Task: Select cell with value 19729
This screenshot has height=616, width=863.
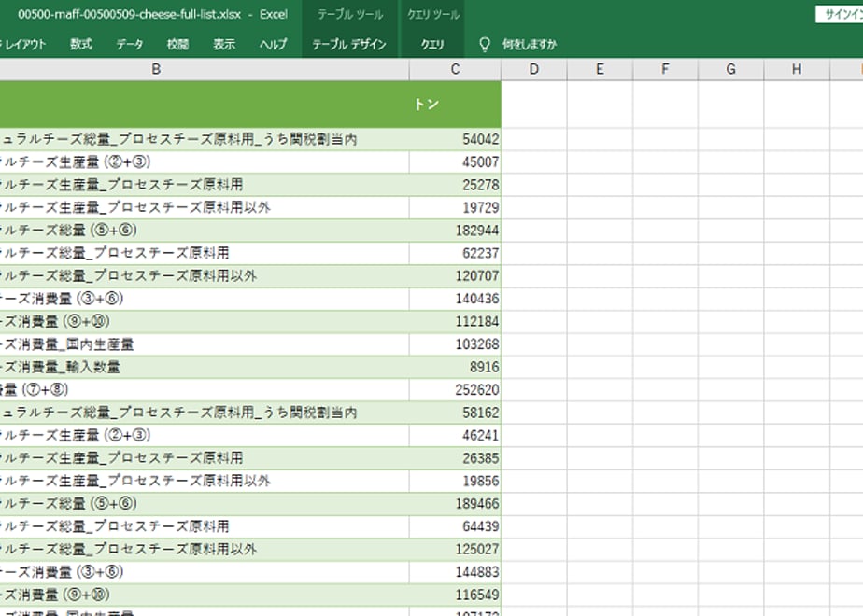Action: point(455,207)
